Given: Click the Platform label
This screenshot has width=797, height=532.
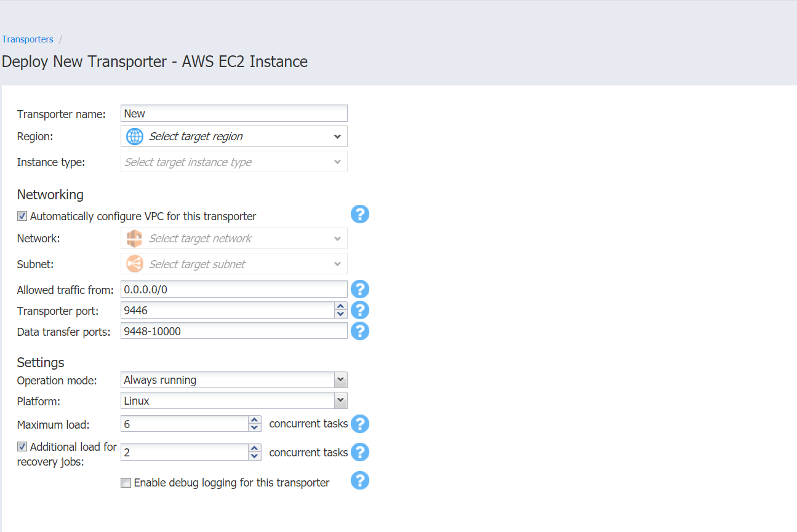Looking at the screenshot, I should tap(39, 402).
